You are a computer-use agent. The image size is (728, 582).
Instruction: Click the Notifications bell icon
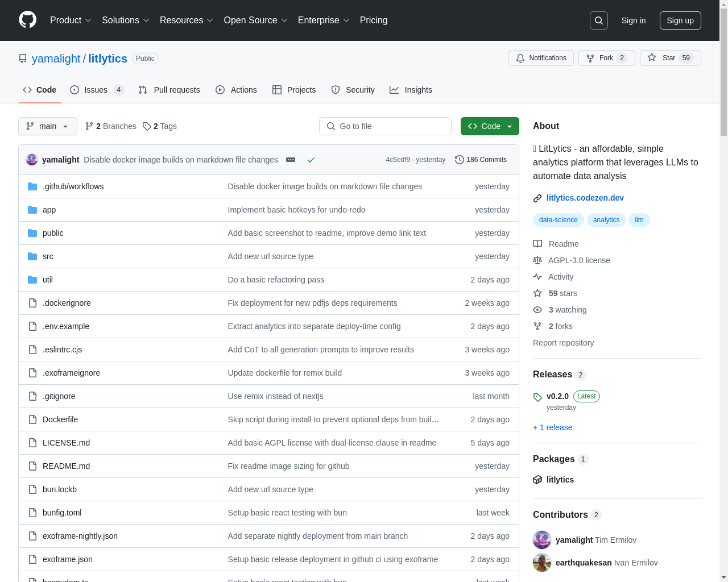(x=520, y=58)
